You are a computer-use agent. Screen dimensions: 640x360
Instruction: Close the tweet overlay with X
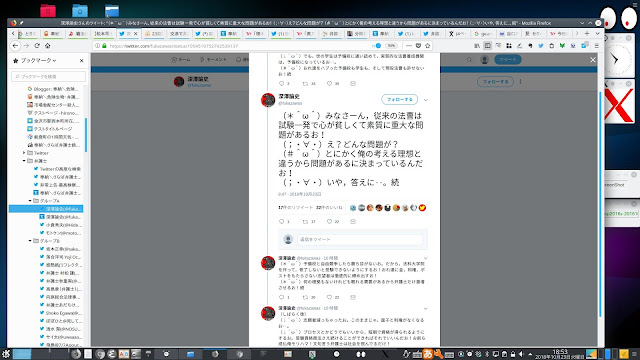coord(593,60)
